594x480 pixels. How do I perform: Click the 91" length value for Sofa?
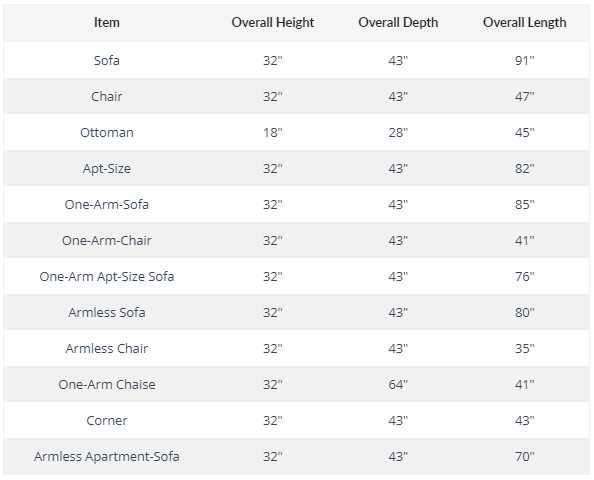[x=525, y=60]
